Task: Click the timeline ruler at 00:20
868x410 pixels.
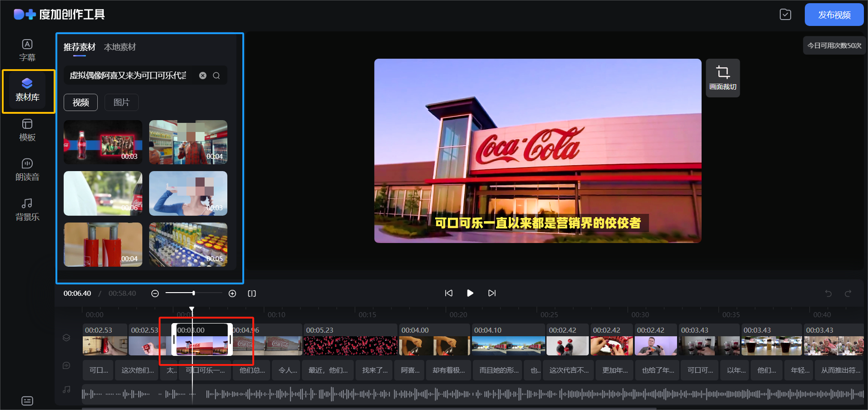Action: click(x=458, y=314)
